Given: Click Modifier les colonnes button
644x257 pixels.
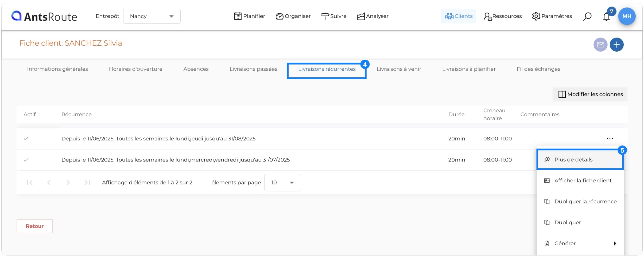Looking at the screenshot, I should (x=590, y=94).
